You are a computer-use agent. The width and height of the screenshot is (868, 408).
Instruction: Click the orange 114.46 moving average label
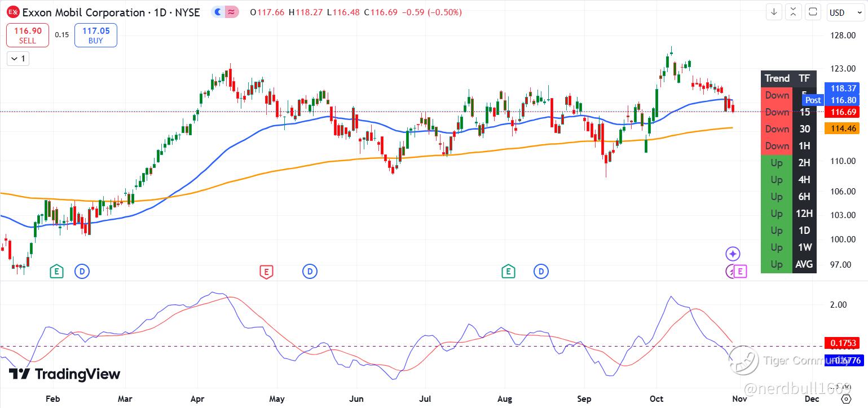[x=843, y=128]
